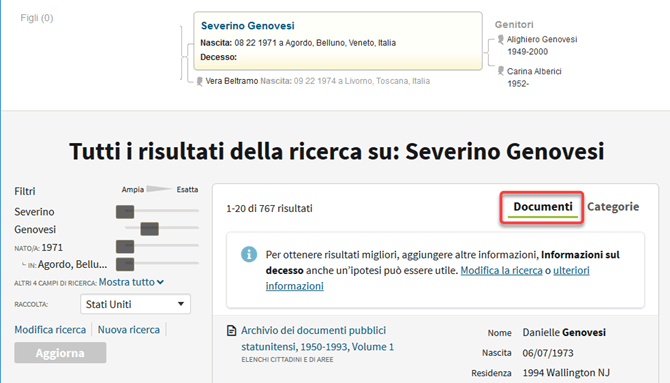Image resolution: width=670 pixels, height=383 pixels.
Task: Adjust the birth year 1971 slider
Action: click(125, 247)
